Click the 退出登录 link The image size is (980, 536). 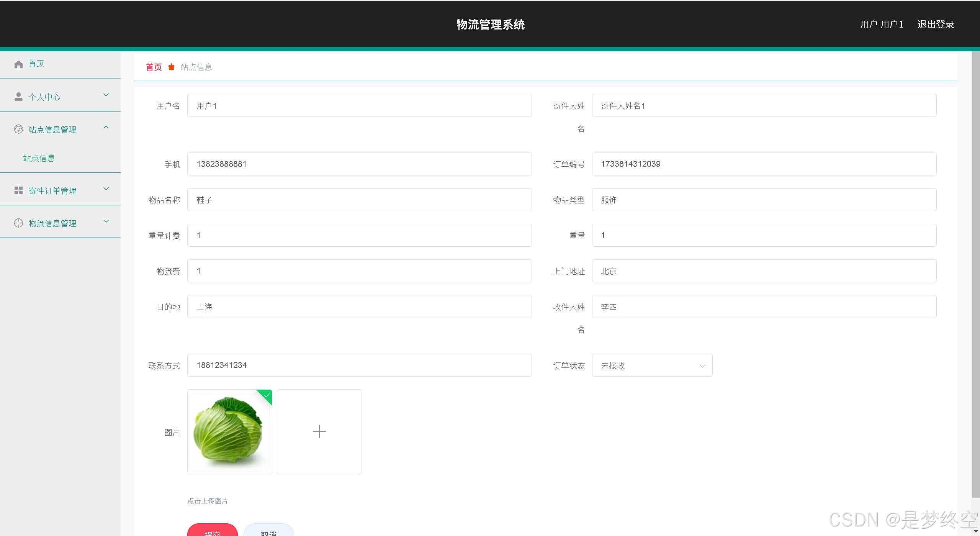[935, 25]
